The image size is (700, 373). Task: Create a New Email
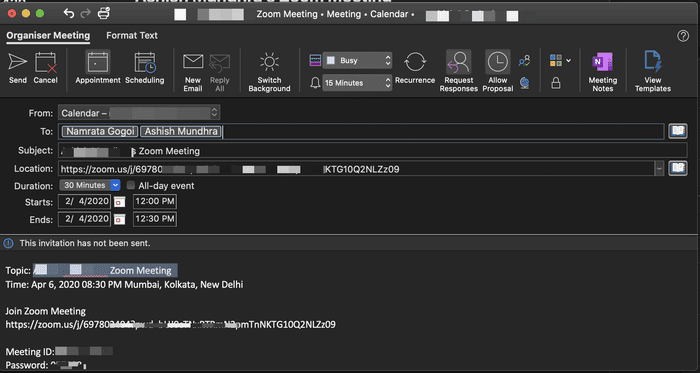pos(193,72)
